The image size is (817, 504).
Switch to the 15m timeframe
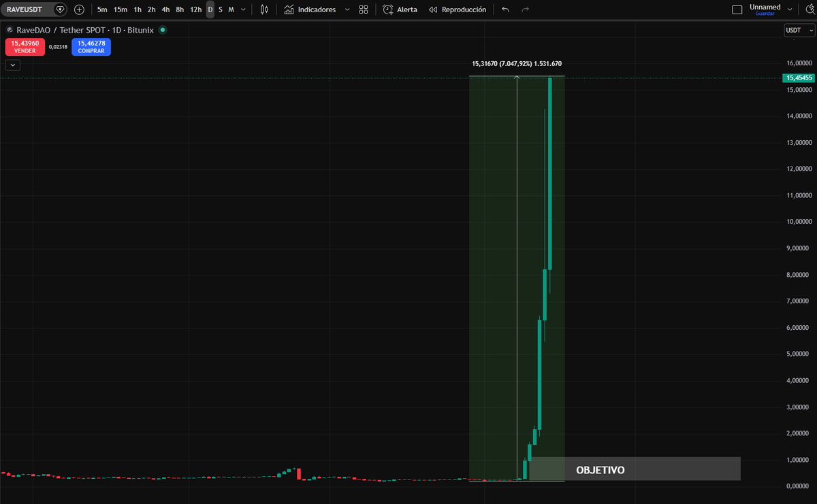pyautogui.click(x=121, y=10)
